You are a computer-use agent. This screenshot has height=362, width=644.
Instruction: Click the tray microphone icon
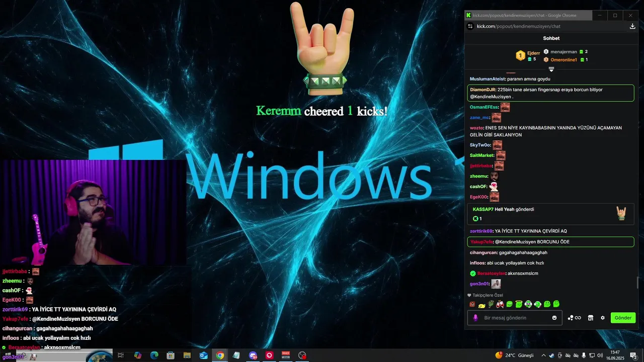(584, 355)
